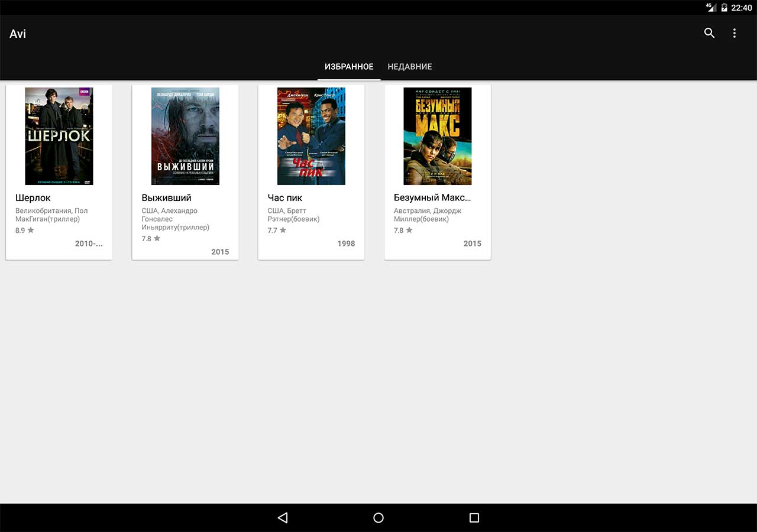Click the 7.7 rating value

(x=272, y=231)
